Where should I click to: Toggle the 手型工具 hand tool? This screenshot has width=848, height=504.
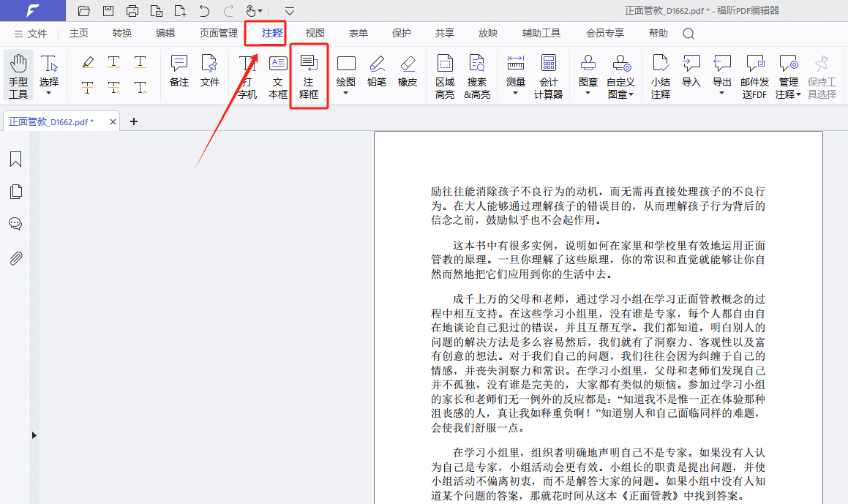click(x=18, y=75)
